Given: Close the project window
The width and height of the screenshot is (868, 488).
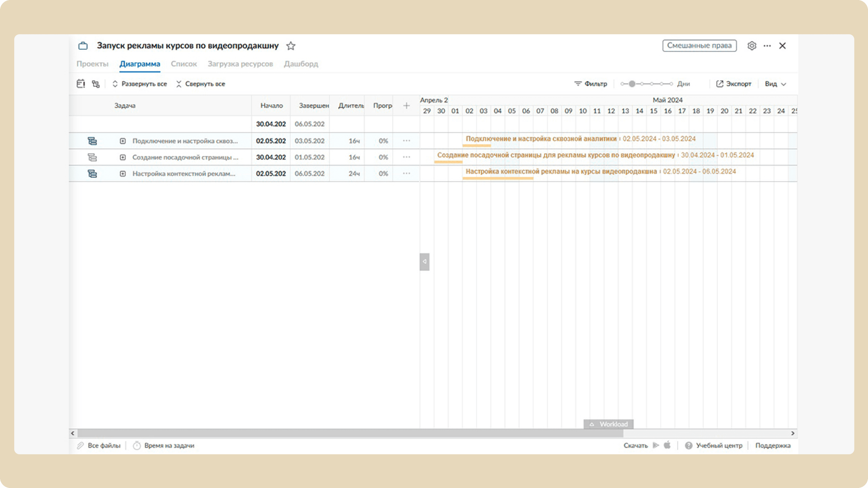Looking at the screenshot, I should coord(782,46).
